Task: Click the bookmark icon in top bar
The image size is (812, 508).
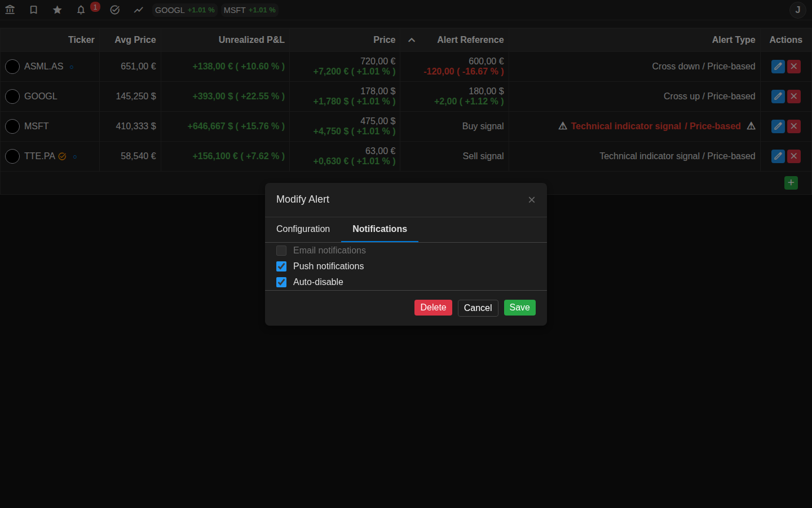Action: 34,10
